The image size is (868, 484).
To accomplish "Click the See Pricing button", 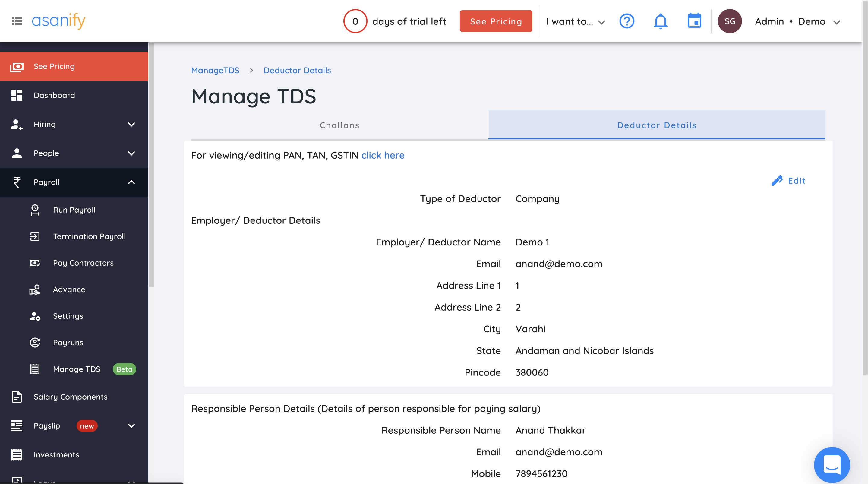I will click(x=496, y=21).
